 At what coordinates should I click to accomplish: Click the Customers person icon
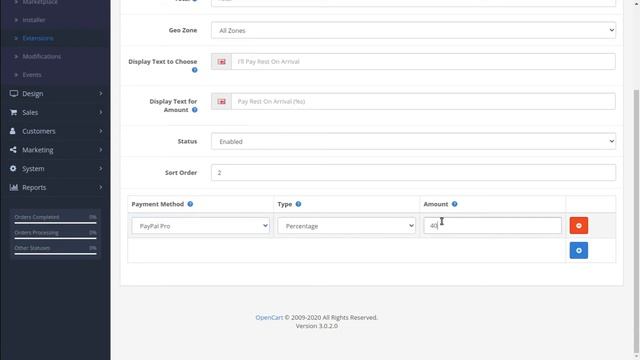point(13,131)
